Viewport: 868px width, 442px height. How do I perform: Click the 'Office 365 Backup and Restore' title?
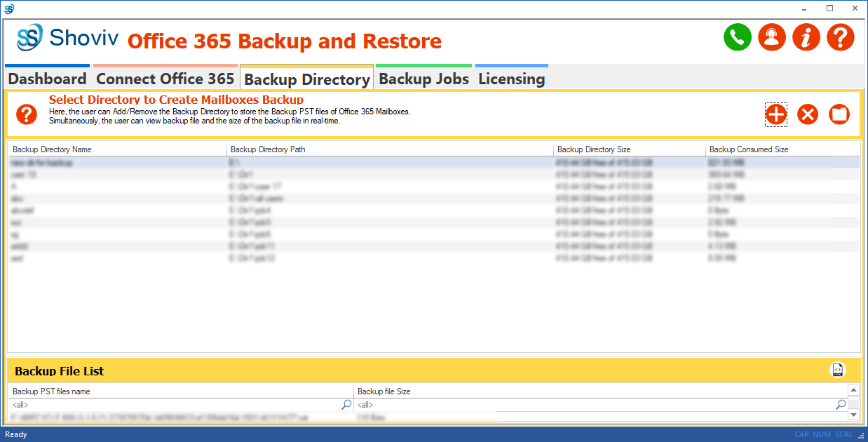285,41
